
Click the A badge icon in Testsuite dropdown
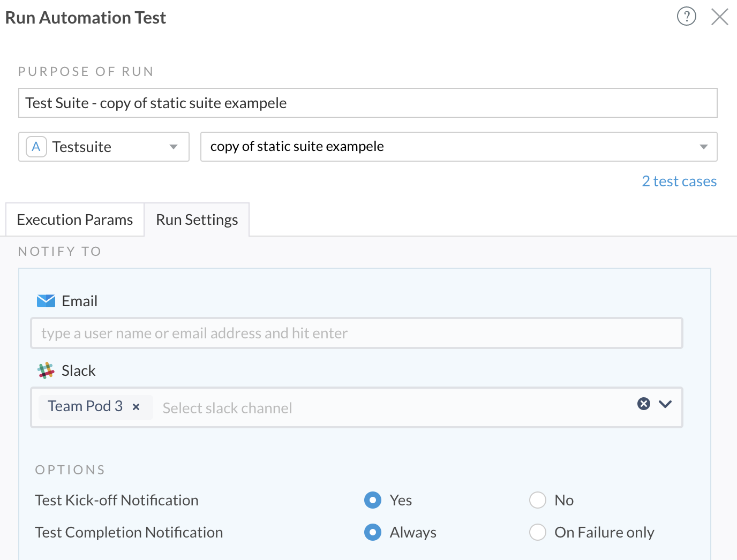(x=36, y=147)
